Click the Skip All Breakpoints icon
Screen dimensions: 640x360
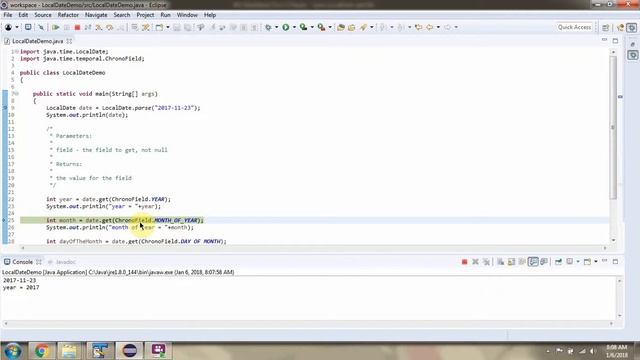41,27
